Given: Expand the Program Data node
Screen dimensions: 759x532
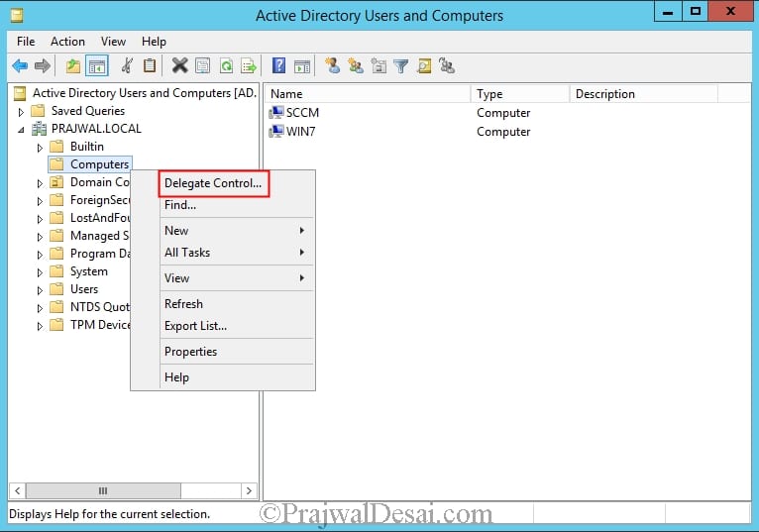Looking at the screenshot, I should 41,256.
